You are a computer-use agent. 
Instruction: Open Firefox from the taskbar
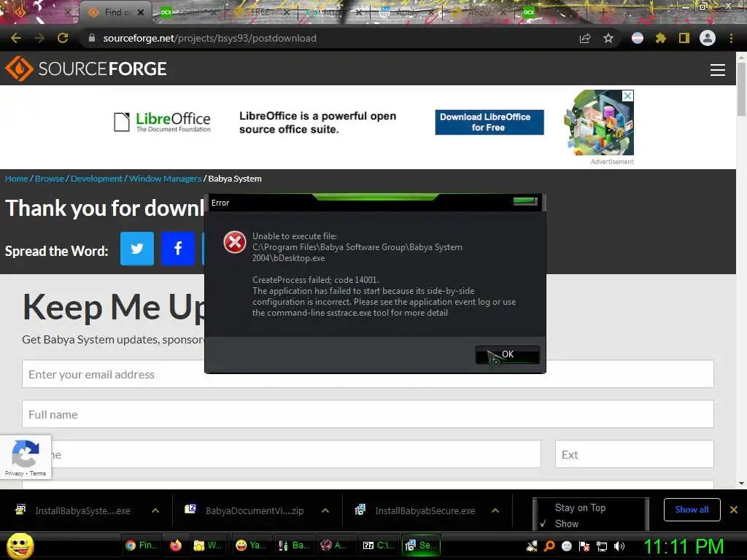(176, 545)
